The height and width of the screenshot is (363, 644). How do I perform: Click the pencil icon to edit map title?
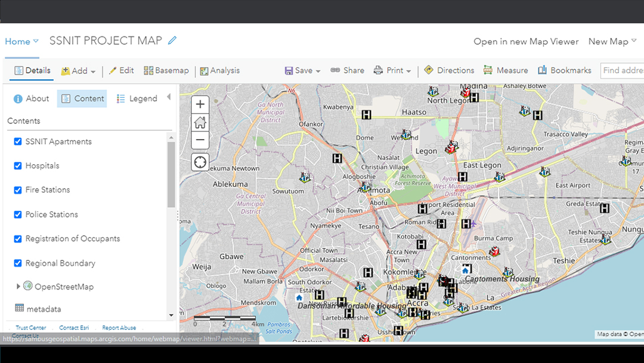point(172,40)
